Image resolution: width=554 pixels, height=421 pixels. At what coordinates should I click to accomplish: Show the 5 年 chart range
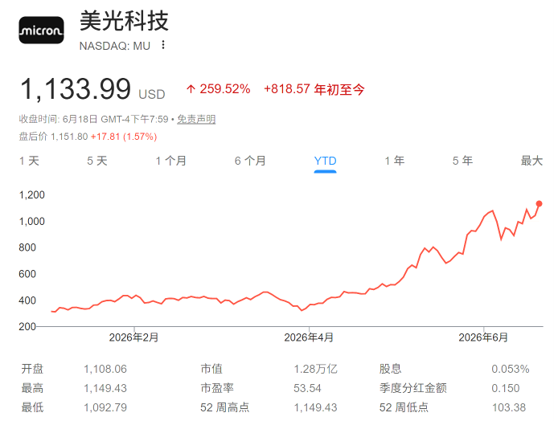pos(462,161)
